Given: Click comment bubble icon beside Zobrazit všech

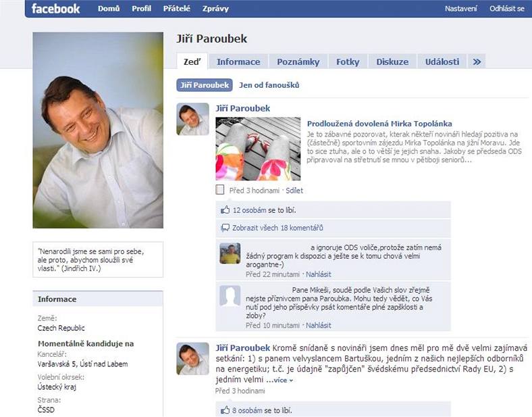Looking at the screenshot, I should 225,228.
